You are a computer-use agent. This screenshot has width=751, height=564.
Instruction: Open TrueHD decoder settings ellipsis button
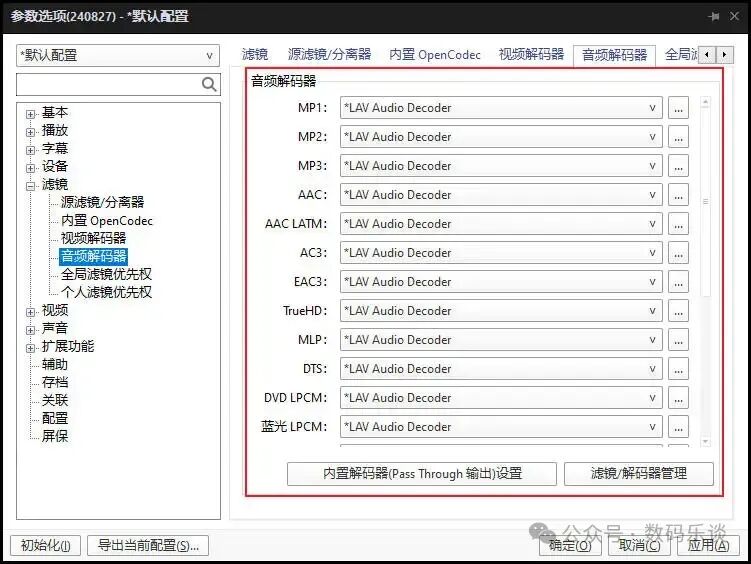click(x=678, y=311)
